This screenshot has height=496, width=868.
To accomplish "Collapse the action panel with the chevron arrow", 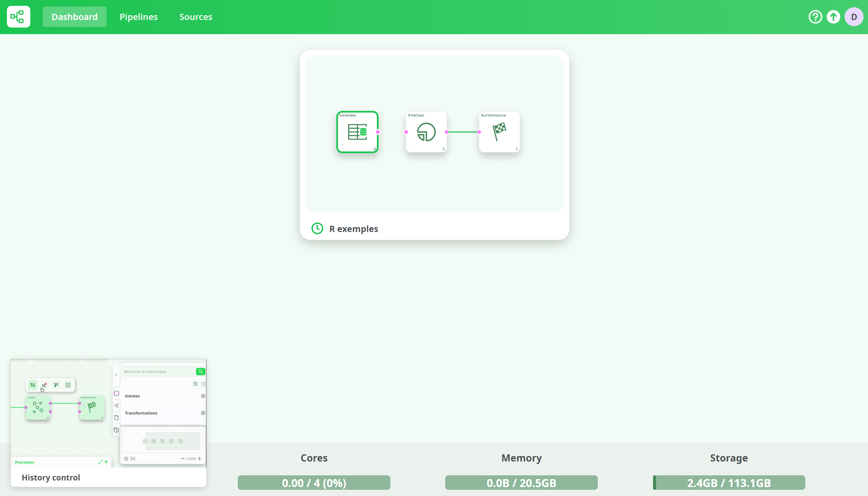I will (116, 375).
